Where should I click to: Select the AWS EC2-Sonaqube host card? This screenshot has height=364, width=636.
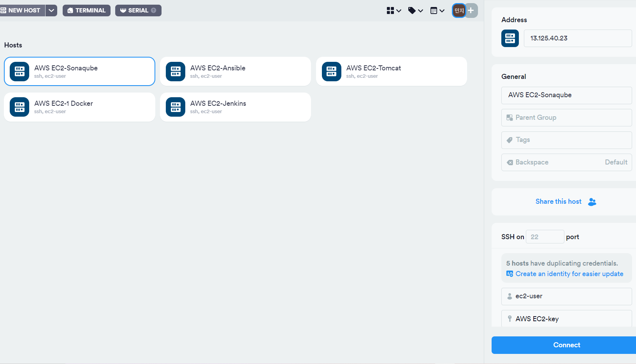pos(79,71)
